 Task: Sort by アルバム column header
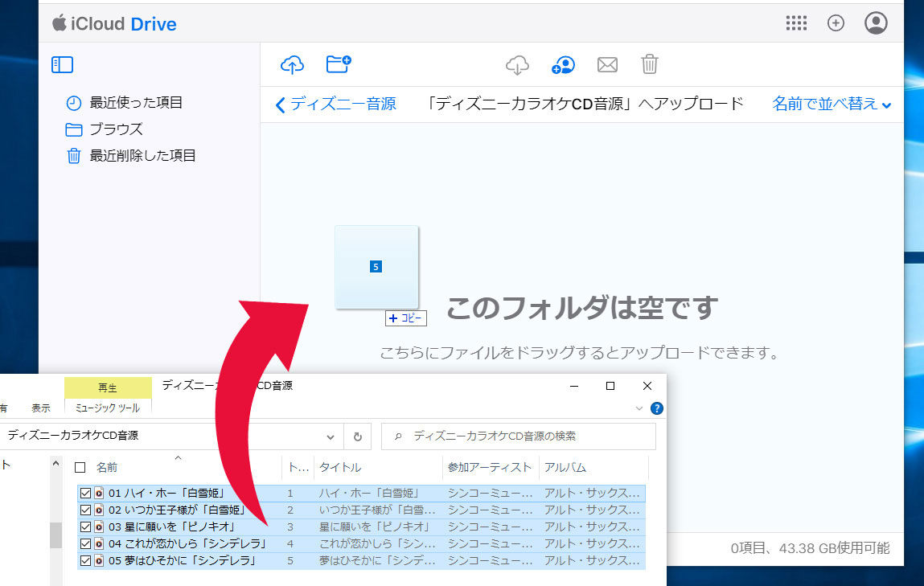click(x=565, y=468)
